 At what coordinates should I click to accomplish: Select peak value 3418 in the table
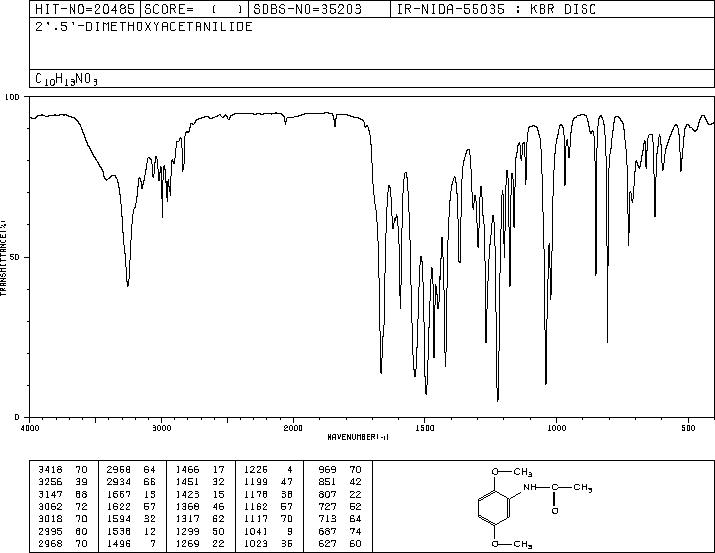coord(50,469)
